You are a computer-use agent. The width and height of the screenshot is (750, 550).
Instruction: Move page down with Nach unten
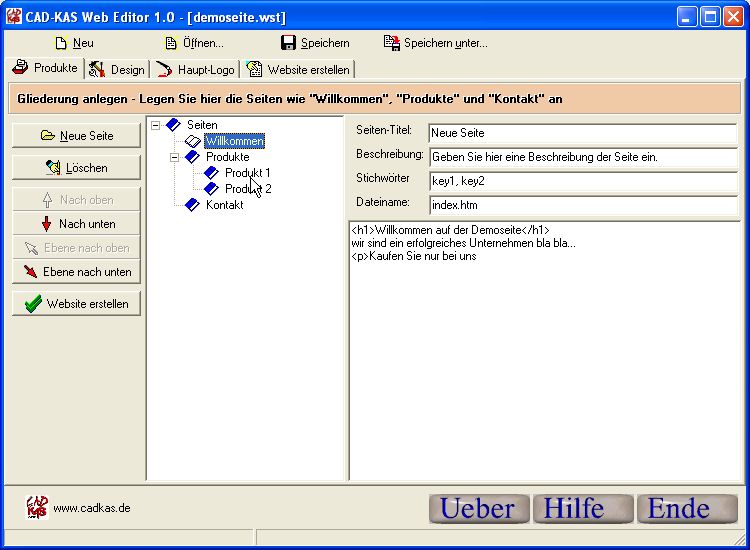coord(77,224)
